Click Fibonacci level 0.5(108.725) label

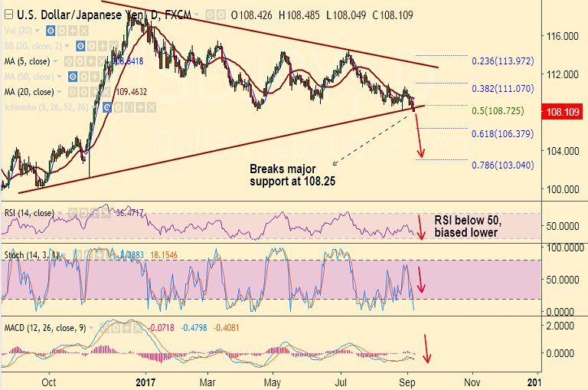tap(498, 111)
